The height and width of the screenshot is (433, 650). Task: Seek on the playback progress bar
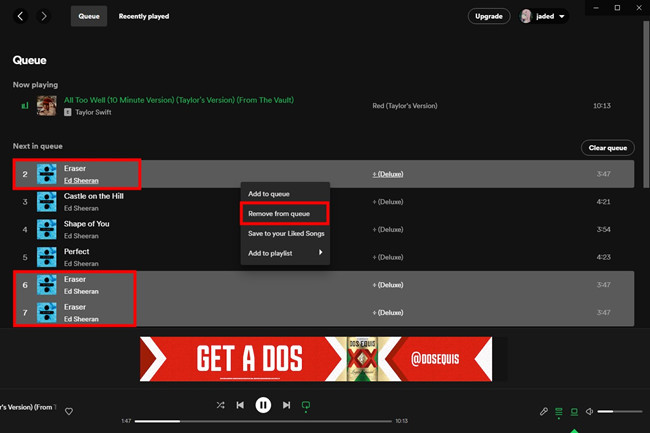tap(263, 421)
